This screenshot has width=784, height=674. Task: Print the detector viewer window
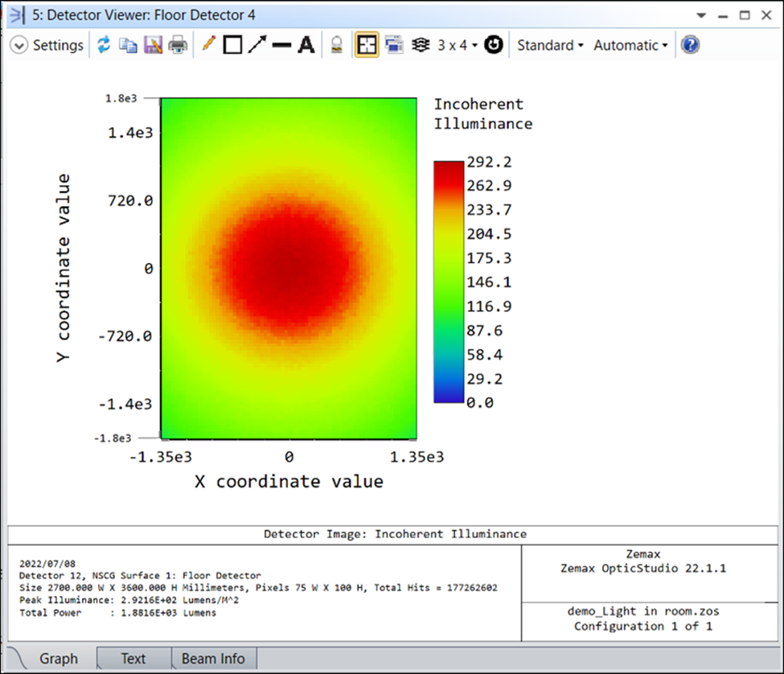[x=178, y=45]
